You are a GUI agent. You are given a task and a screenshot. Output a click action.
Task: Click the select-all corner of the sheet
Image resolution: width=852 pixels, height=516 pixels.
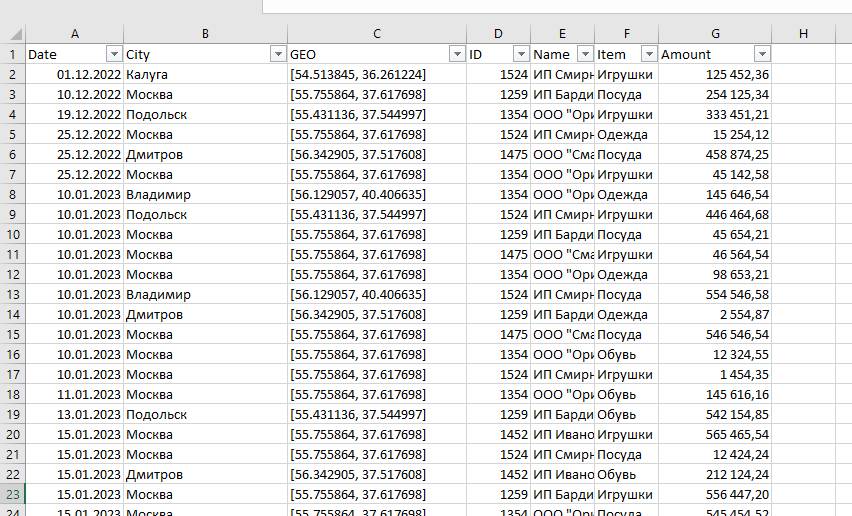[x=12, y=34]
